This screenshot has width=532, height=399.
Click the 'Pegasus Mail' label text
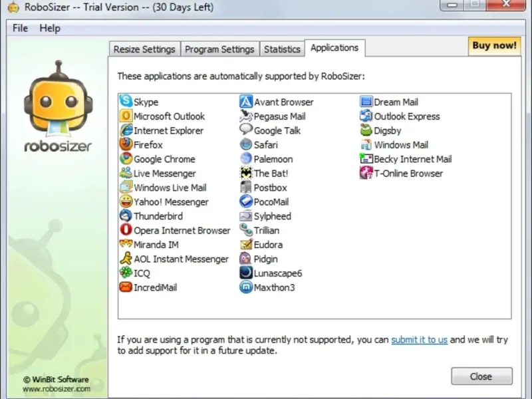[x=280, y=116]
